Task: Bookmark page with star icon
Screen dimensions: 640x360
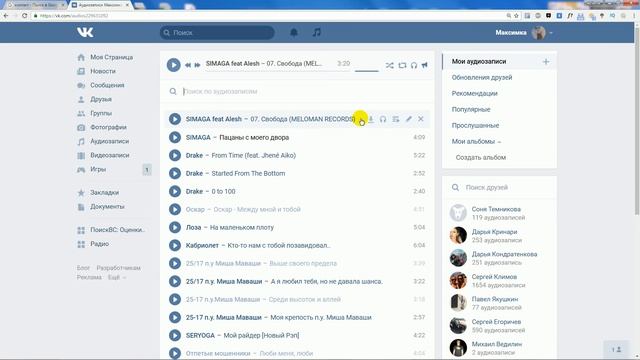Action: tap(516, 16)
